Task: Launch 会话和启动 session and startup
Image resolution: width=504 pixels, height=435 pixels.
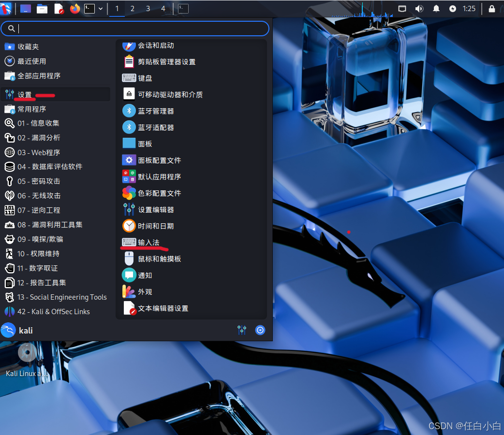Action: 191,45
